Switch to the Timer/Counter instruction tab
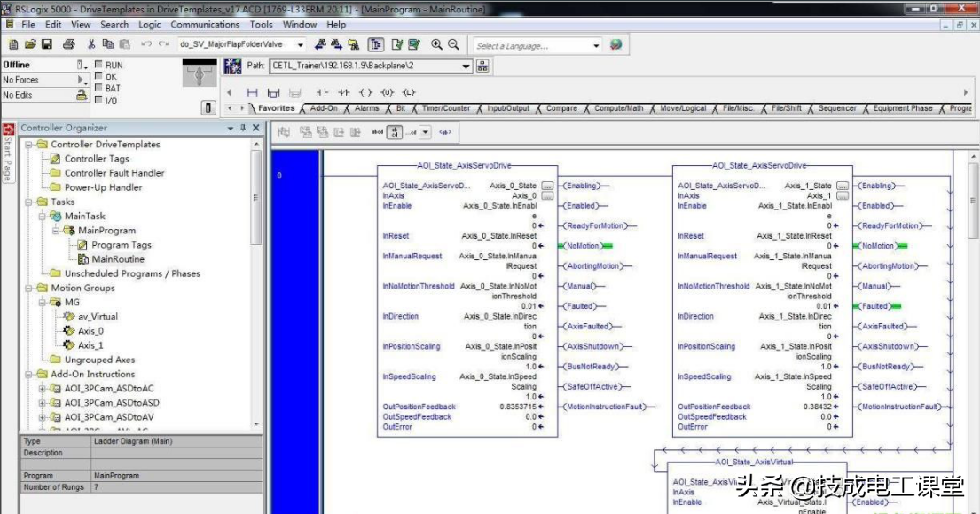The height and width of the screenshot is (514, 980). click(445, 108)
